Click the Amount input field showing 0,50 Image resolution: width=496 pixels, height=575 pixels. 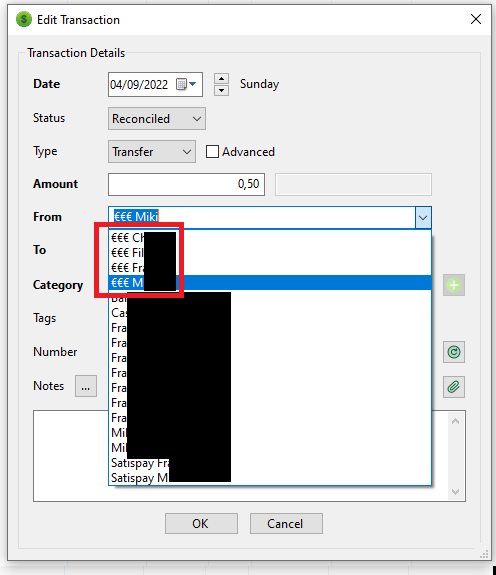186,184
